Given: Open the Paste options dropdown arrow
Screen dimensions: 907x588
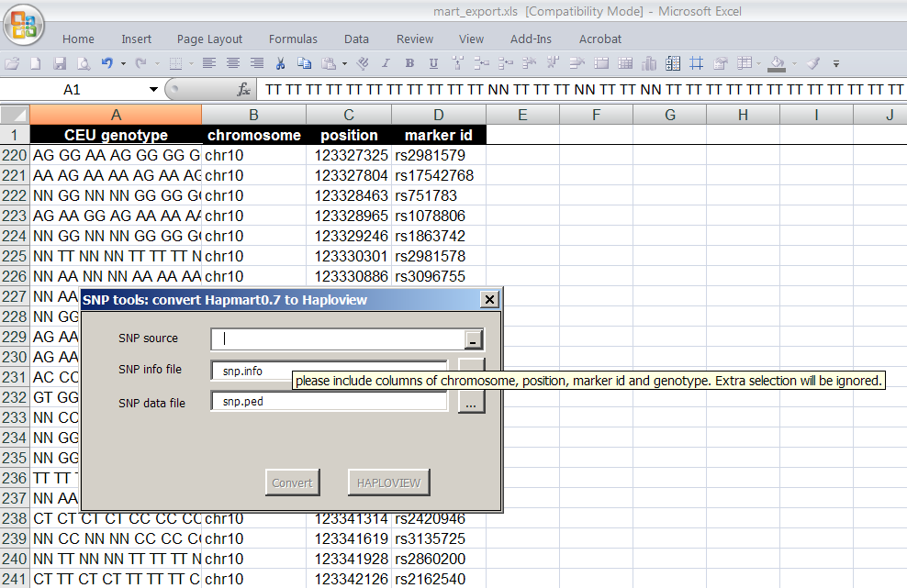Looking at the screenshot, I should click(345, 63).
